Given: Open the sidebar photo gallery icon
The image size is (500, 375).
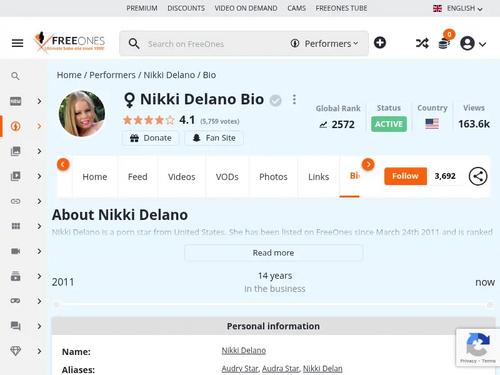Looking at the screenshot, I should (16, 151).
